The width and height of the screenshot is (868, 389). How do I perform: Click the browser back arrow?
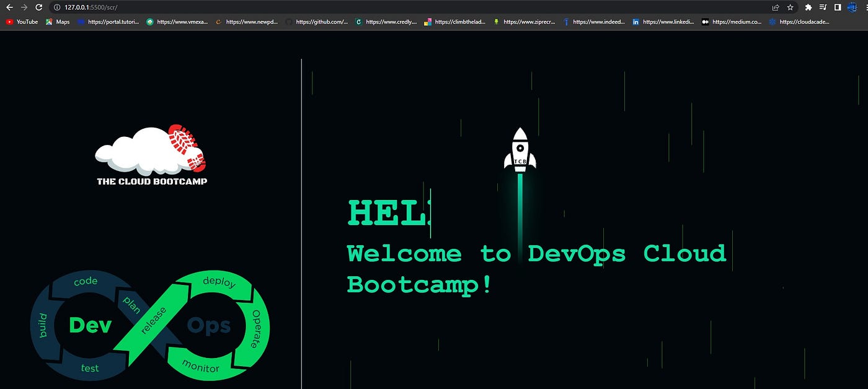click(x=9, y=7)
